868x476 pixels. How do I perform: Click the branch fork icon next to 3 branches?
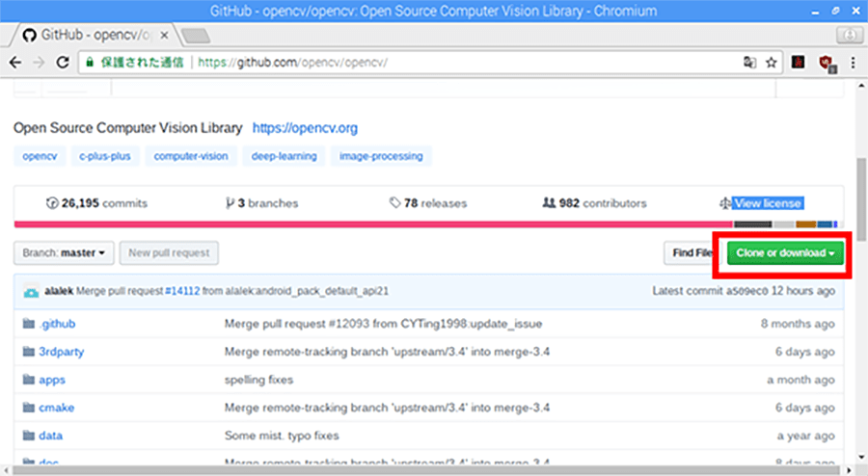point(230,203)
